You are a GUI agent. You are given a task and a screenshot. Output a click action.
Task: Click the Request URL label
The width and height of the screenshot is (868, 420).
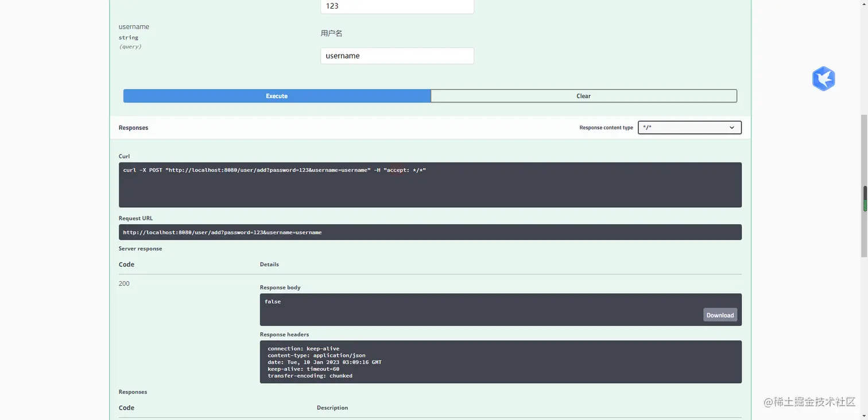pos(135,218)
